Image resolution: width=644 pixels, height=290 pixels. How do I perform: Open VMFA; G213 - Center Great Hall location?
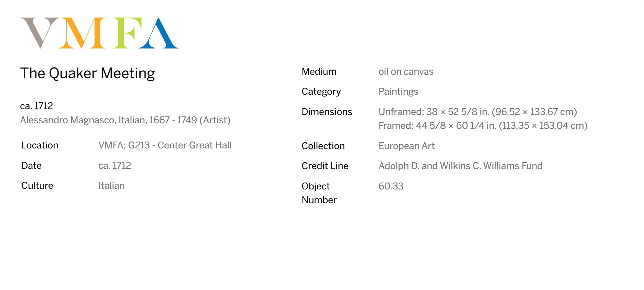pos(165,145)
